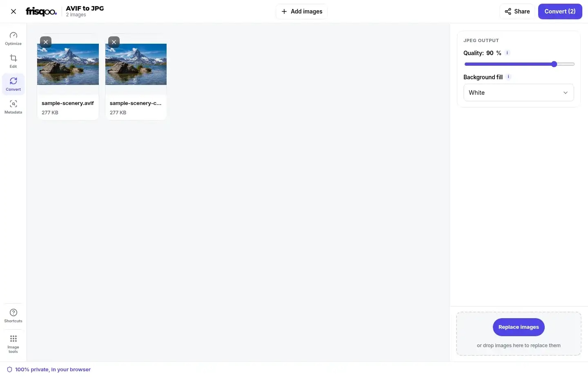
Task: Click the Background fill info icon
Action: pyautogui.click(x=508, y=77)
